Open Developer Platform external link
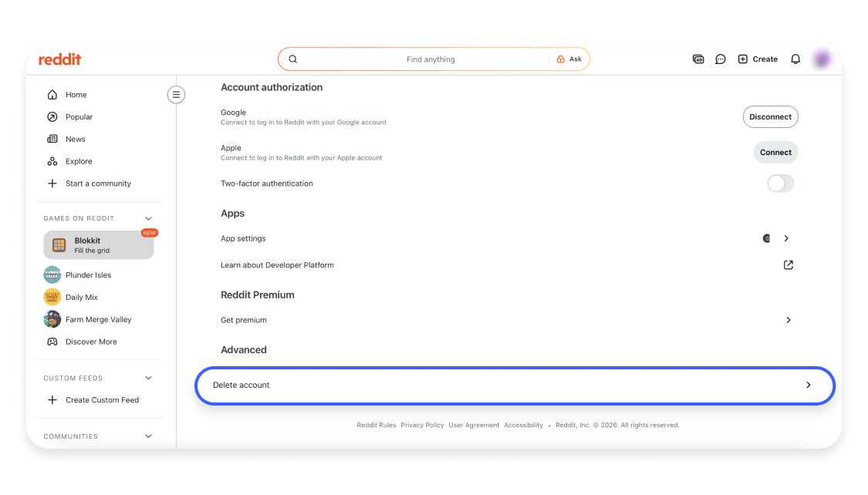 tap(788, 264)
